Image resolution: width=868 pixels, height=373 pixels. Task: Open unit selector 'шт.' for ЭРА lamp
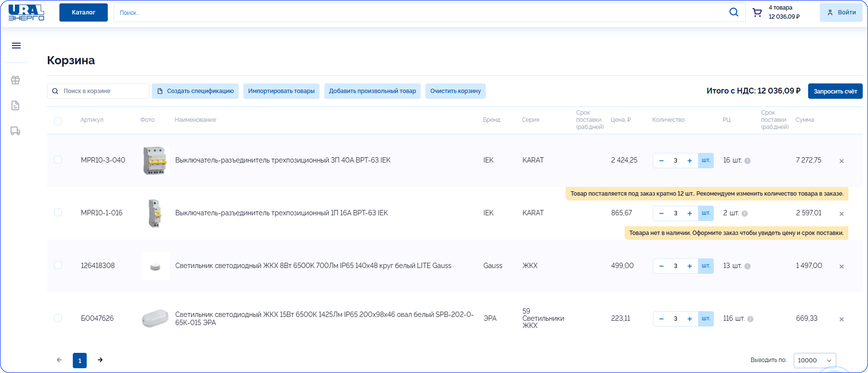(706, 319)
